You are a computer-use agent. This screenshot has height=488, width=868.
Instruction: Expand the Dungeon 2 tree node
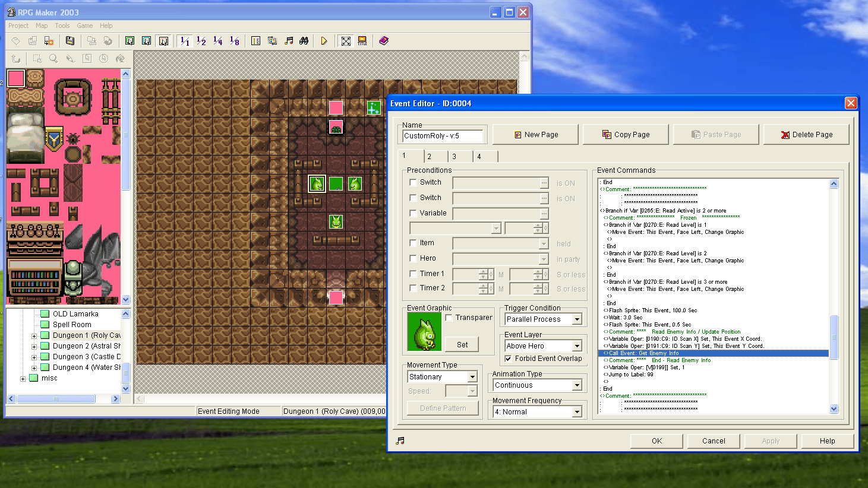pyautogui.click(x=34, y=346)
